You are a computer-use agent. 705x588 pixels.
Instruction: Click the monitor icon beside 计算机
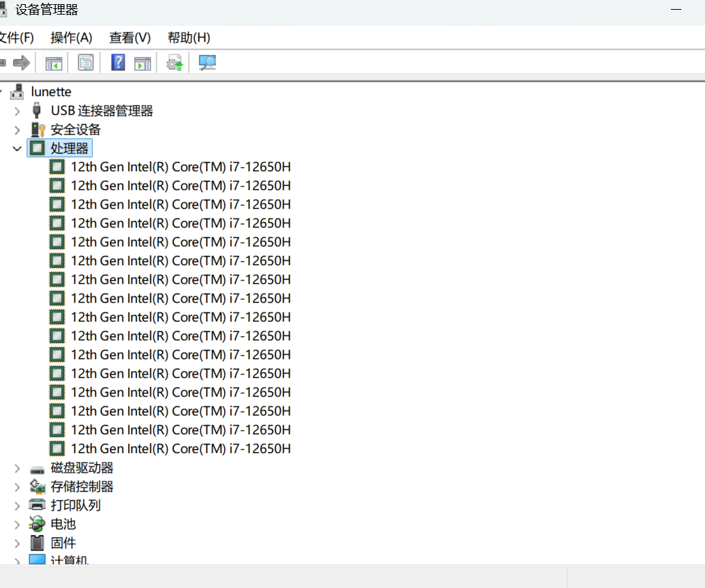pos(38,559)
